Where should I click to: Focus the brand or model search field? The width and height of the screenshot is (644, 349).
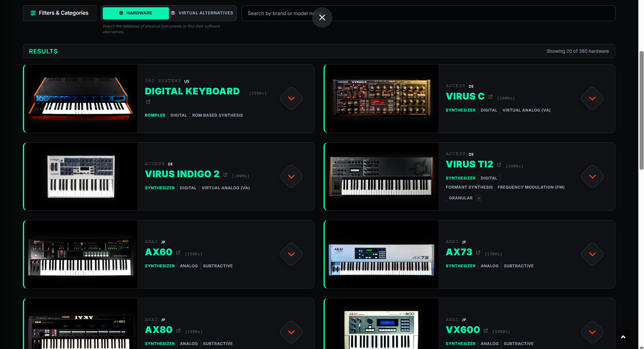[x=428, y=13]
